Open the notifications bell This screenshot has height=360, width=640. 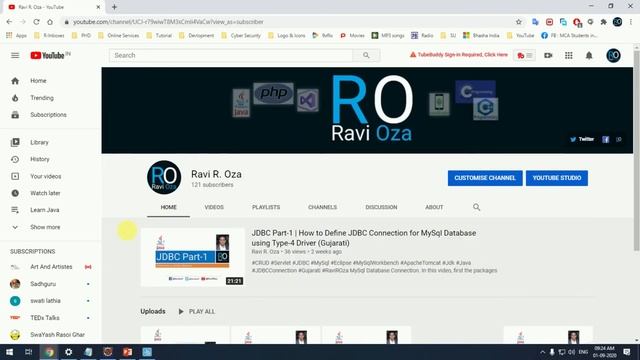(589, 55)
